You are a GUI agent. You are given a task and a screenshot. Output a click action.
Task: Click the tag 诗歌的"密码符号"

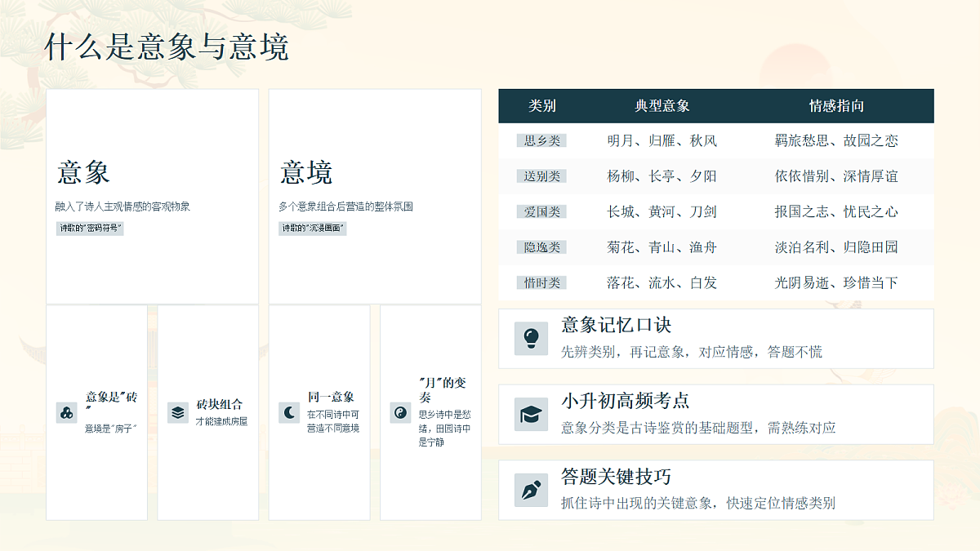90,229
